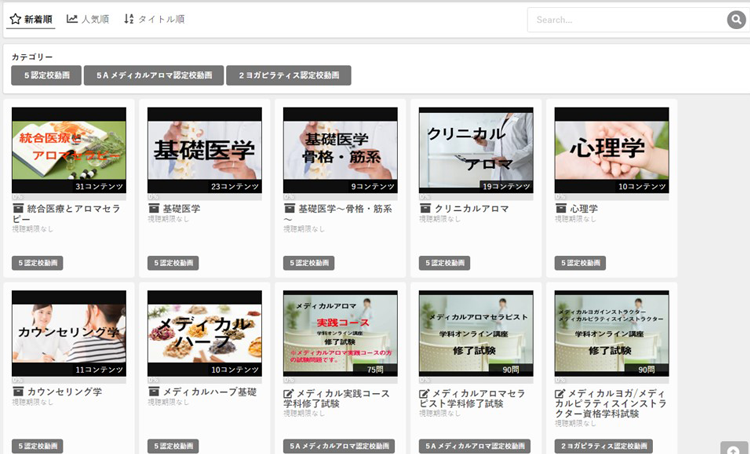Image resolution: width=750 pixels, height=454 pixels.
Task: Open the 基礎医学 骨格・筋系 thumbnail
Action: [340, 150]
